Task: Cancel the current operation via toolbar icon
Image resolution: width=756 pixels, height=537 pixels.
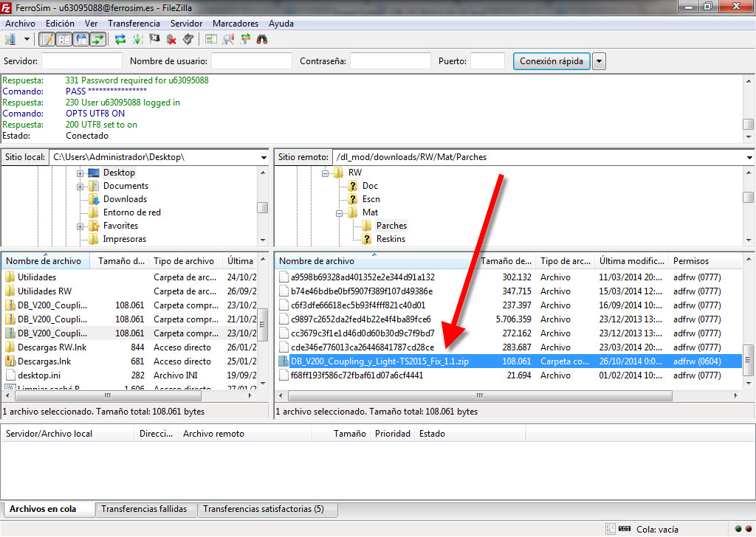Action: tap(155, 40)
